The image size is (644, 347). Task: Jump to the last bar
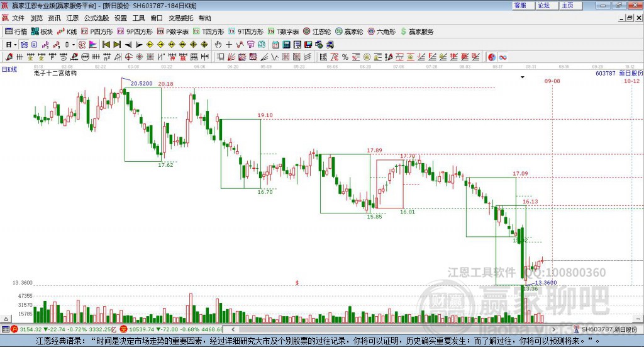(x=117, y=45)
